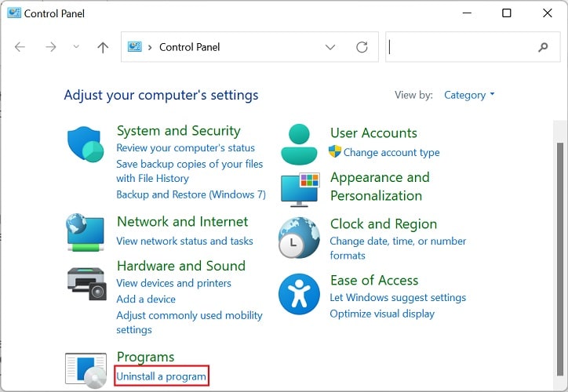568x392 pixels.
Task: Open the View by Category dropdown
Action: coord(469,95)
